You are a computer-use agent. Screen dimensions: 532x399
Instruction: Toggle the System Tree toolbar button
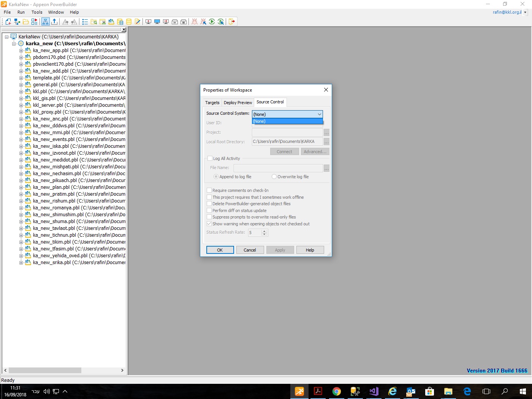coord(45,22)
